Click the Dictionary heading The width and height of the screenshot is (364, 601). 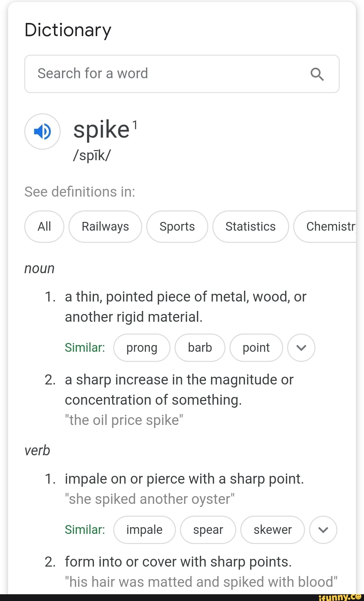click(x=68, y=30)
